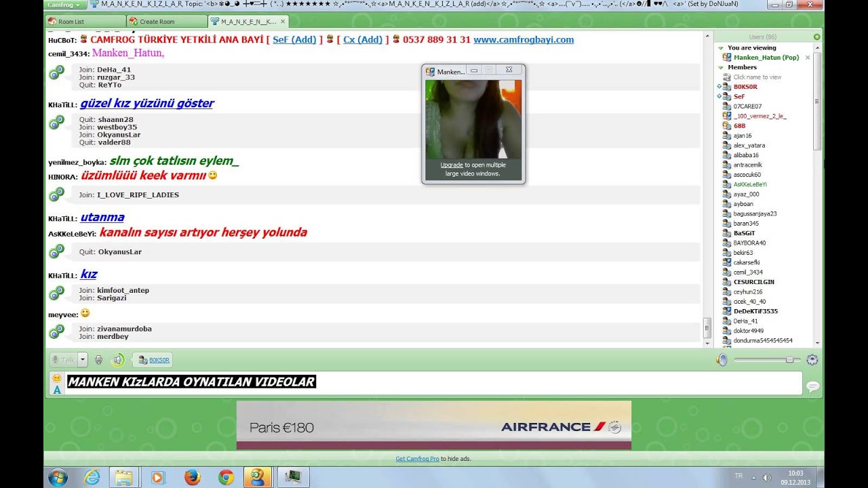Click the Upgrade link in video window
This screenshot has width=868, height=488.
(452, 165)
